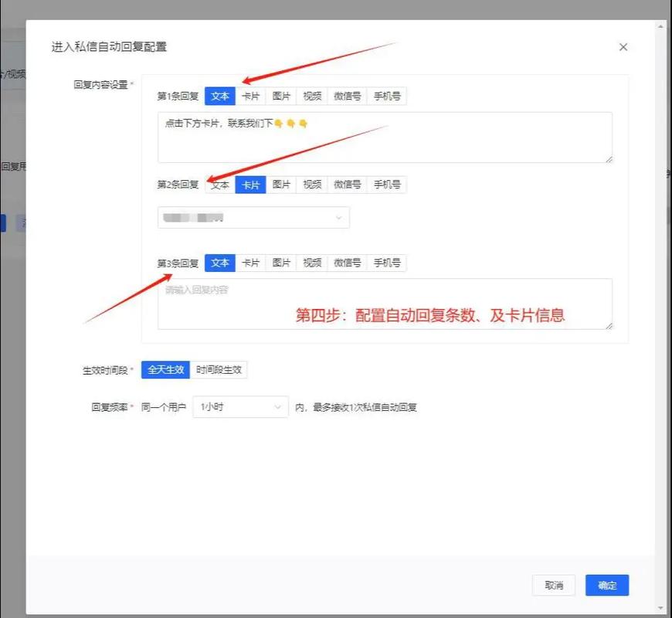
Task: Open the 1小时 reply frequency dropdown
Action: [x=239, y=407]
